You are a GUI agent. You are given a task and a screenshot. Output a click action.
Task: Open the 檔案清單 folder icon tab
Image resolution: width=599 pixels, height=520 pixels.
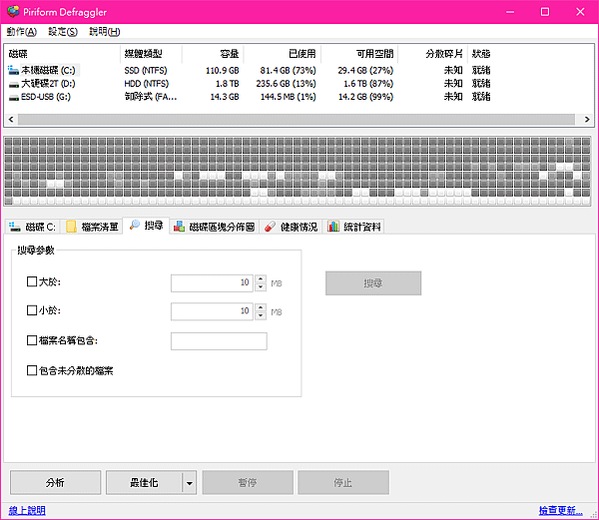(71, 227)
